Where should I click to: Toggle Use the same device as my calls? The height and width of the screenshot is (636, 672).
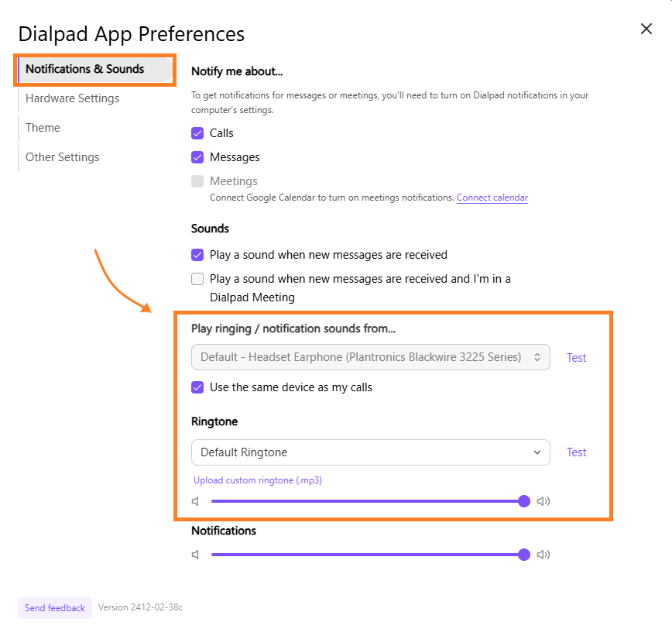[x=197, y=387]
